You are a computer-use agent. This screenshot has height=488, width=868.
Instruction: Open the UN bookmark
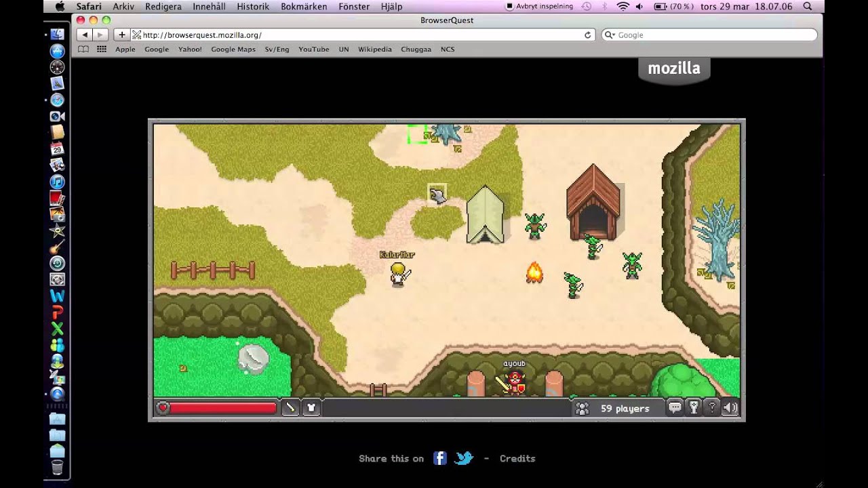click(x=344, y=49)
